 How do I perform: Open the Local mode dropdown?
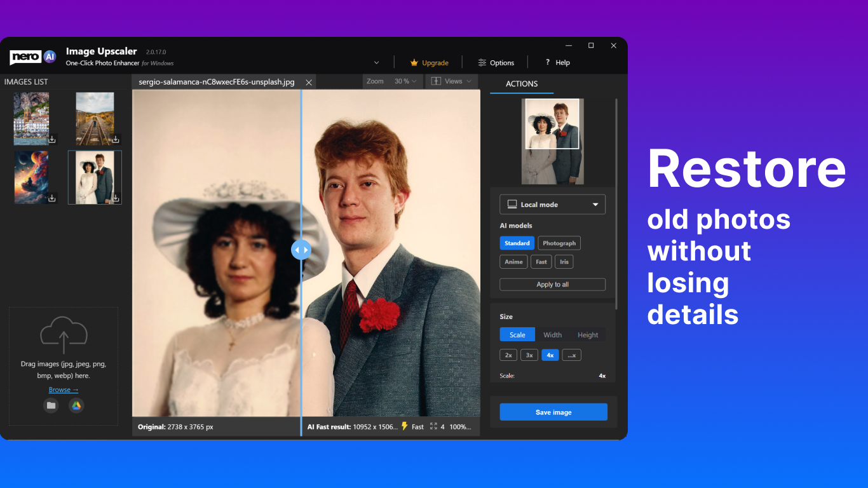[x=552, y=204]
